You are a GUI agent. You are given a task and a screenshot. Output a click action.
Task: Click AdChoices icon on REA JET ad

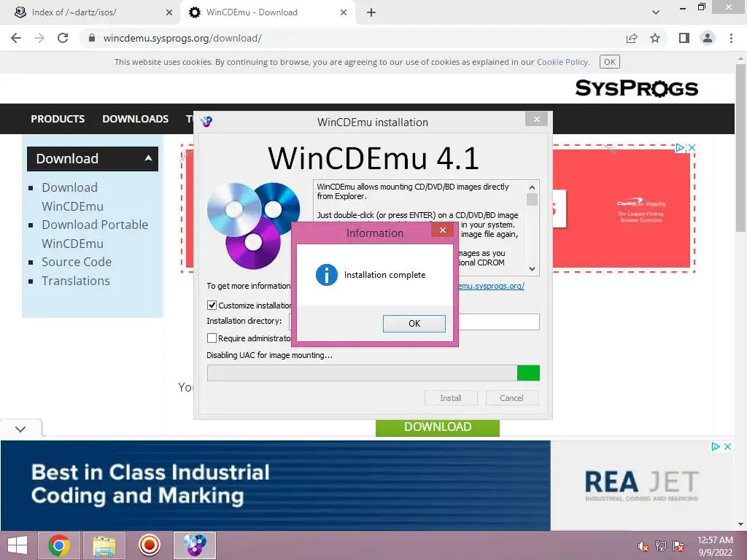pos(716,447)
